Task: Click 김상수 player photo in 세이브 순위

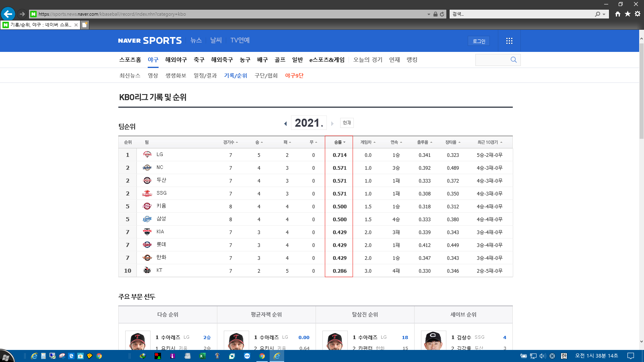Action: click(433, 340)
